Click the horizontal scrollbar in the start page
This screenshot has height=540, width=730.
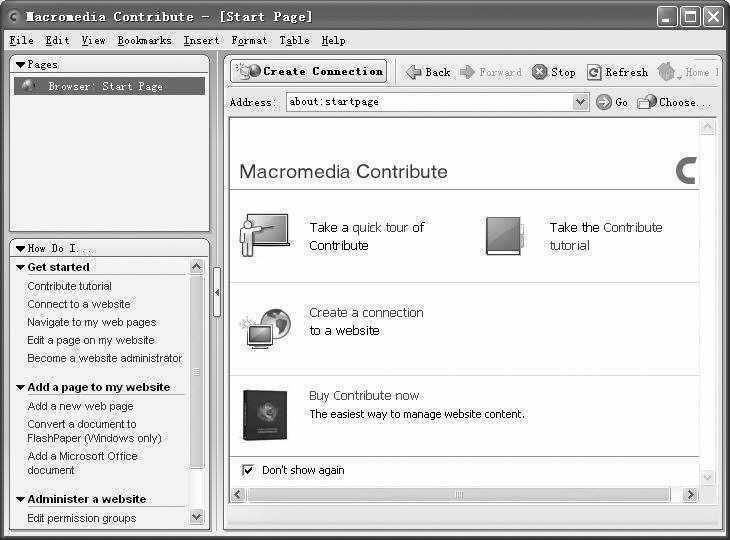458,495
